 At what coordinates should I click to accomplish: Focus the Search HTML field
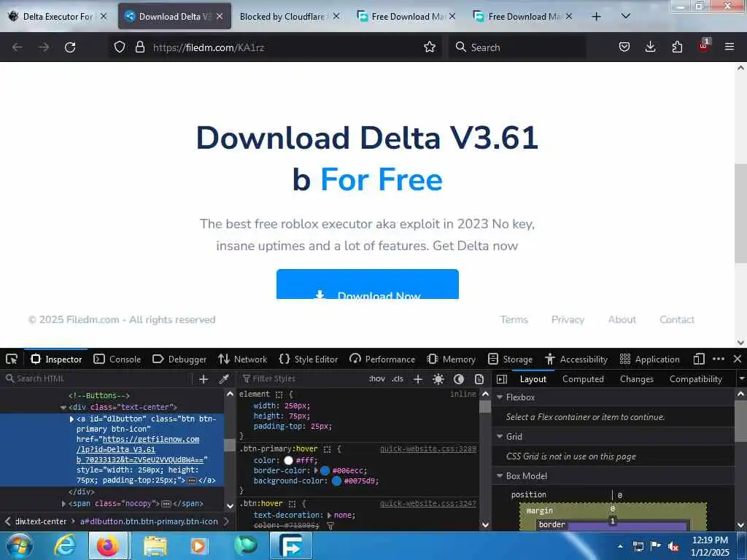pos(98,379)
